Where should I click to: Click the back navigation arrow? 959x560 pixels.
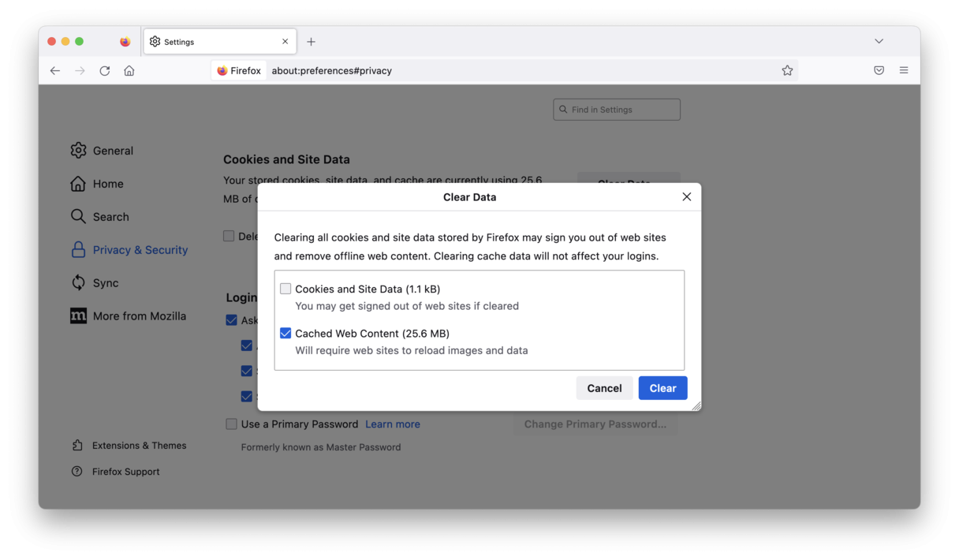(54, 70)
